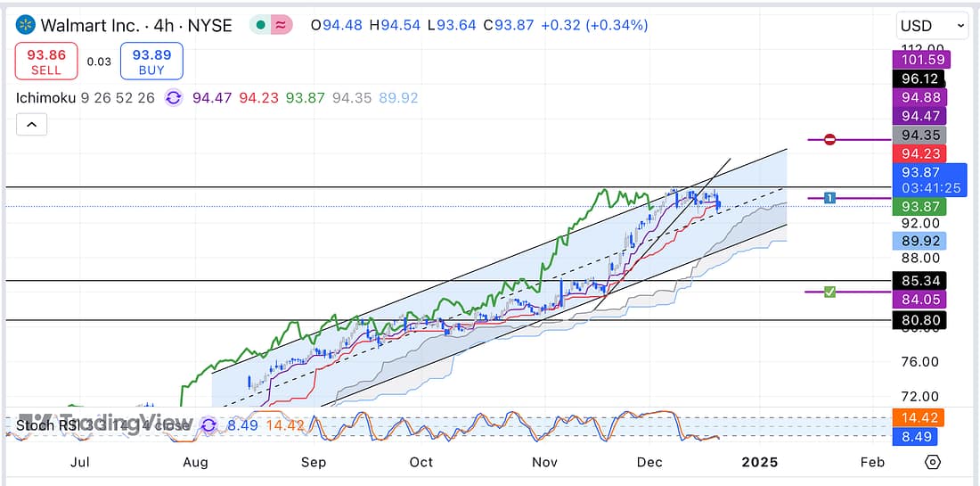Click the 2025 label on time axis
Screen dimensions: 980x486
[x=759, y=462]
